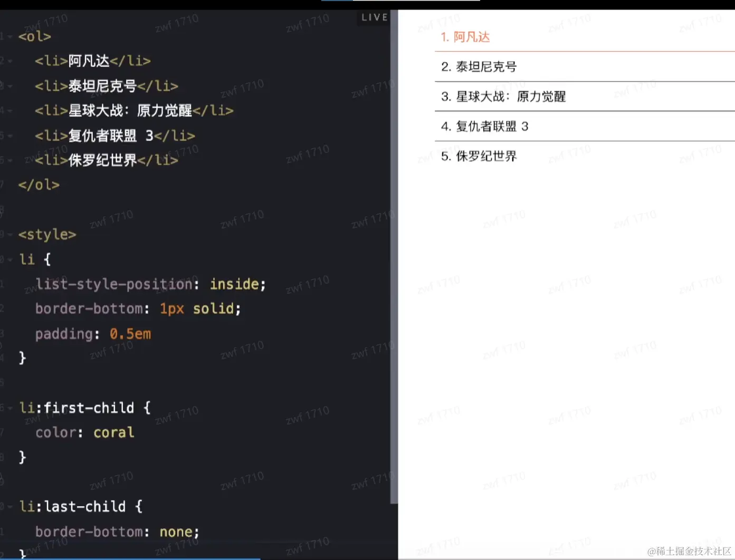Click the 'inside' value in code
Viewport: 735px width, 560px height.
pyautogui.click(x=235, y=284)
